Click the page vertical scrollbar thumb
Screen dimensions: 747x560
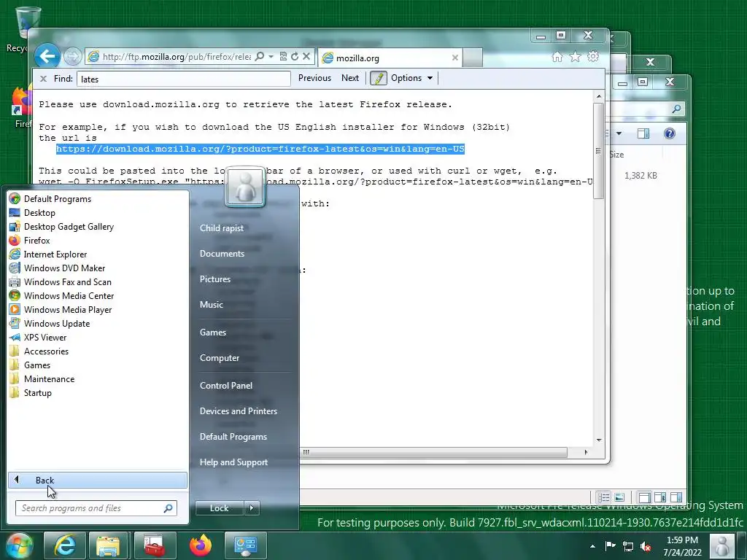coord(599,151)
